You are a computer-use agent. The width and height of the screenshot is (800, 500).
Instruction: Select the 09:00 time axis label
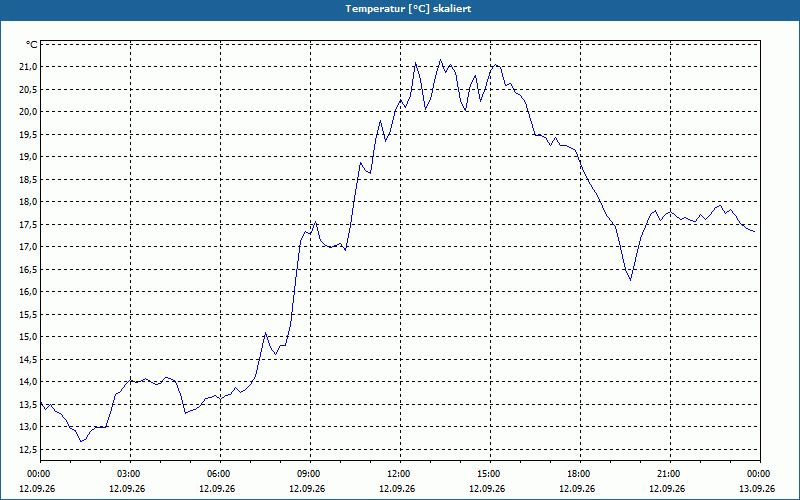(x=307, y=474)
